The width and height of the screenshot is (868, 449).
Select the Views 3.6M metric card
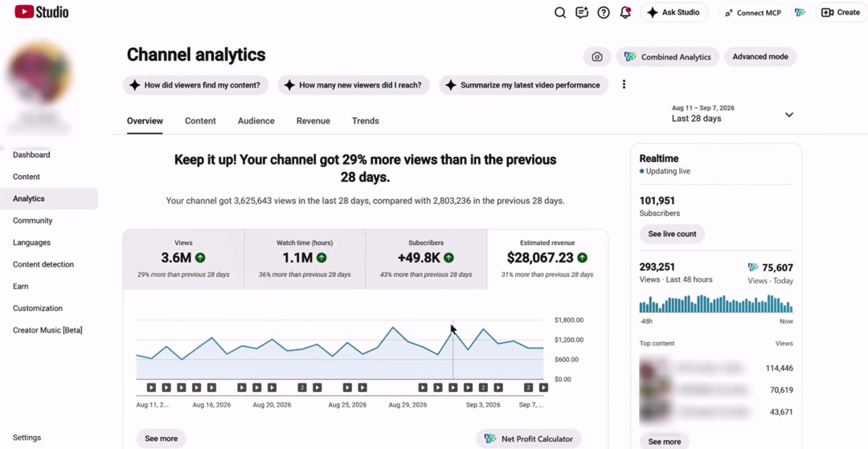pyautogui.click(x=183, y=259)
